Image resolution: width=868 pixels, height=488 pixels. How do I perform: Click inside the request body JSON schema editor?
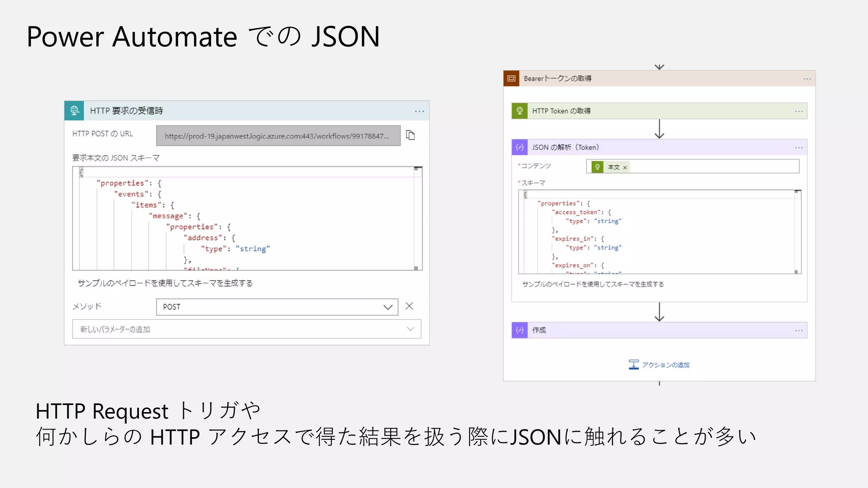pos(247,218)
